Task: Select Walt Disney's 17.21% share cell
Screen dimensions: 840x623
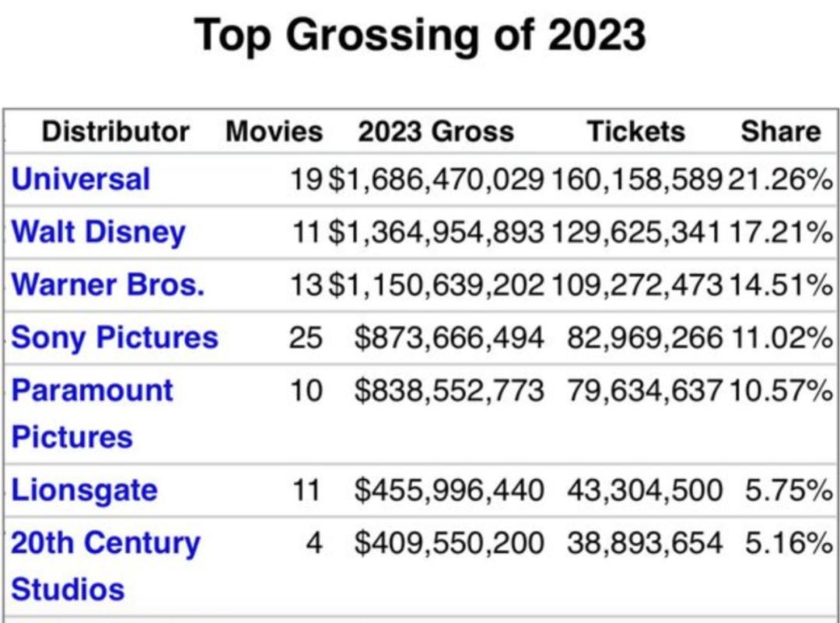Action: (780, 232)
